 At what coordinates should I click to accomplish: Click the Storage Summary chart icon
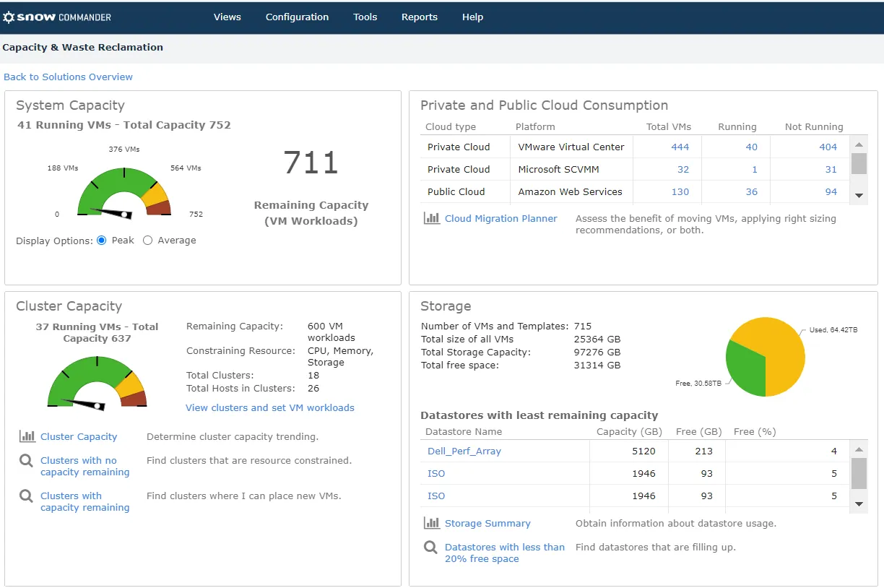pos(432,523)
